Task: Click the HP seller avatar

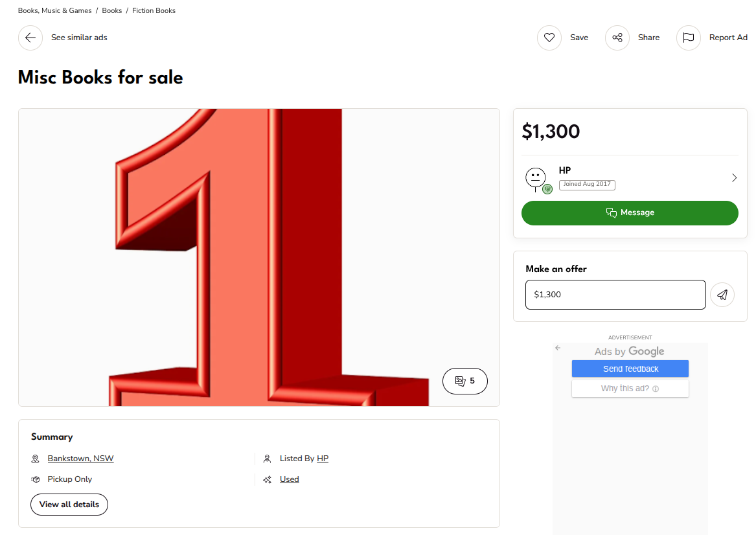Action: coord(536,177)
